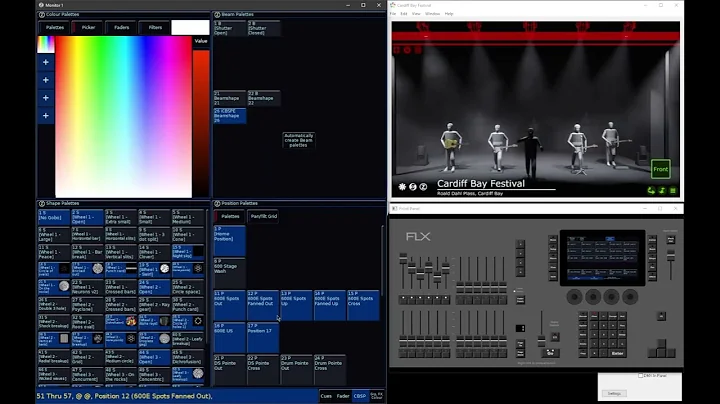Open Window menu in visualiser
Screen dimensions: 720x404
[432, 14]
